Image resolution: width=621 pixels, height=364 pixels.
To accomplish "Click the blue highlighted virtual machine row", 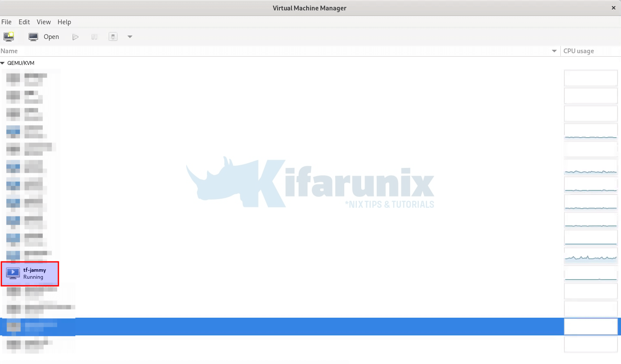I will (303, 326).
